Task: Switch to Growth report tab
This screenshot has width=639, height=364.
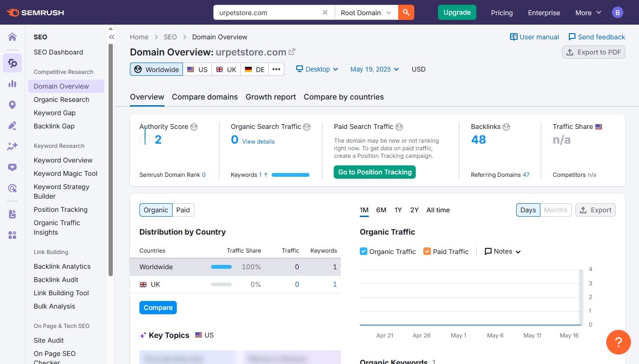Action: pyautogui.click(x=271, y=97)
